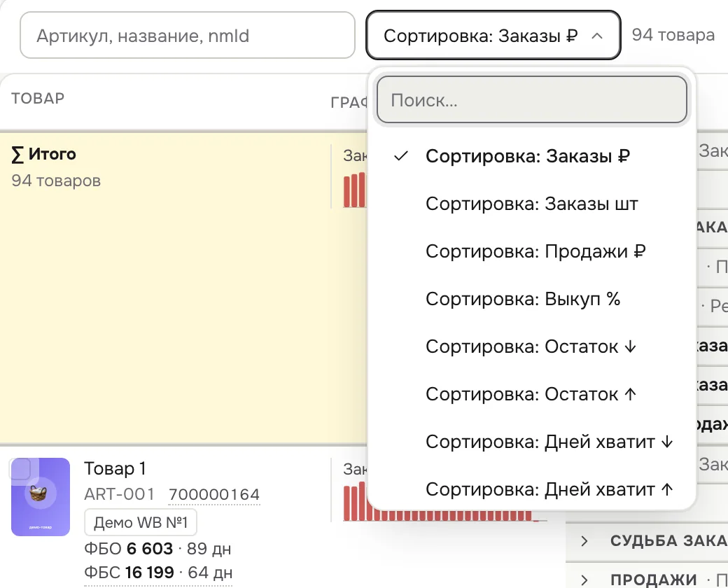Select Сортировка: Заказы ₽ option

pos(531,156)
